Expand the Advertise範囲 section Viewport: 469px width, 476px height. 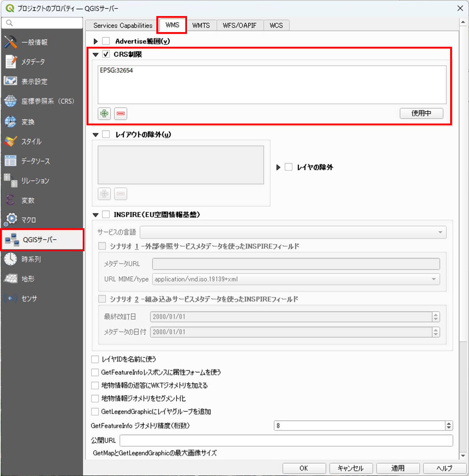[96, 41]
